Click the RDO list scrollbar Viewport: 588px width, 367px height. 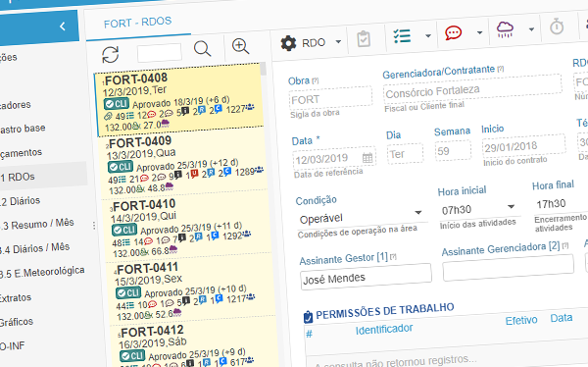[264, 70]
